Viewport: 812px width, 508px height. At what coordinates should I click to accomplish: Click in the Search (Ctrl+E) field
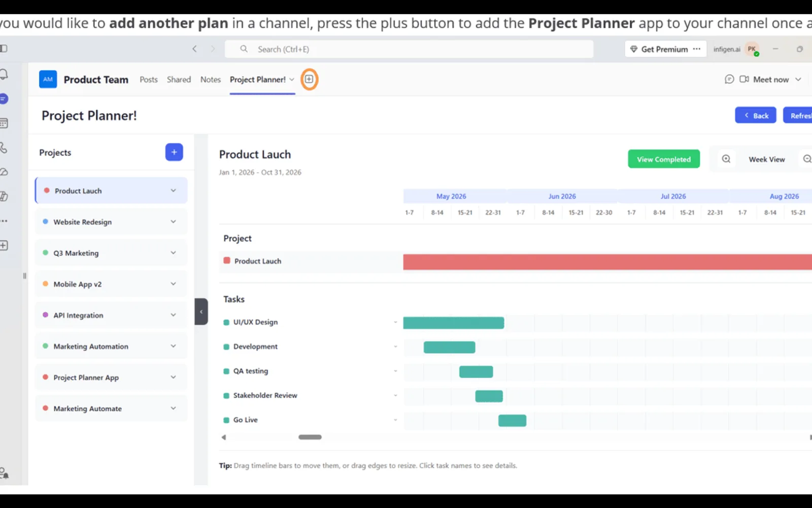pyautogui.click(x=409, y=49)
